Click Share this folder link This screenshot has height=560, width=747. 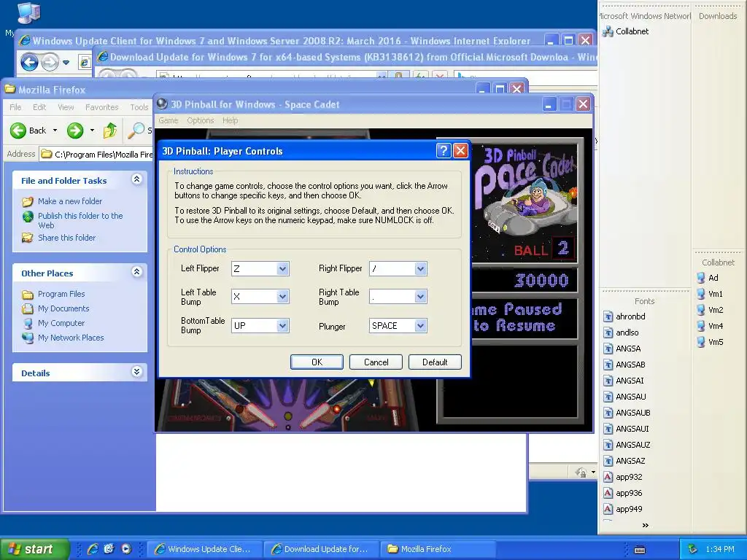66,238
